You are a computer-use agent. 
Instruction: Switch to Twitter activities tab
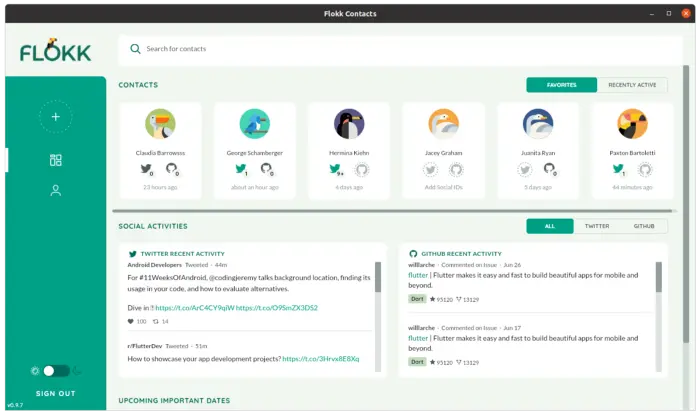(597, 226)
